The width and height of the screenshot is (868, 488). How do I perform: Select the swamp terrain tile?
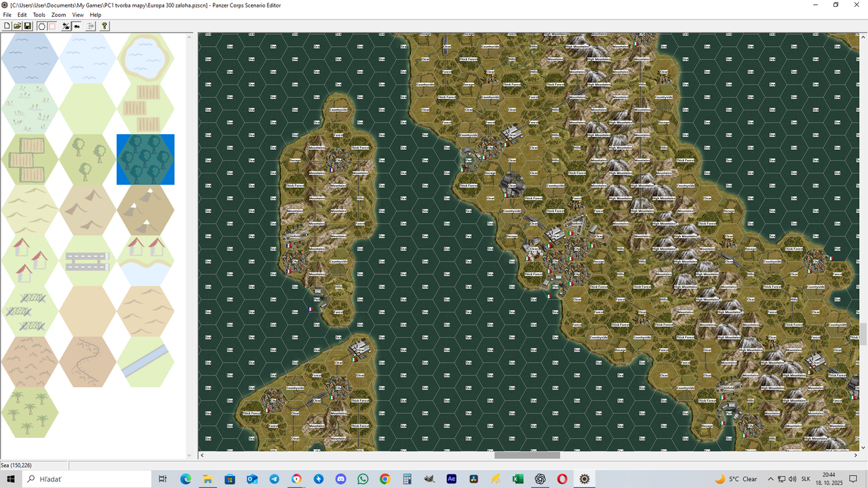click(x=30, y=108)
